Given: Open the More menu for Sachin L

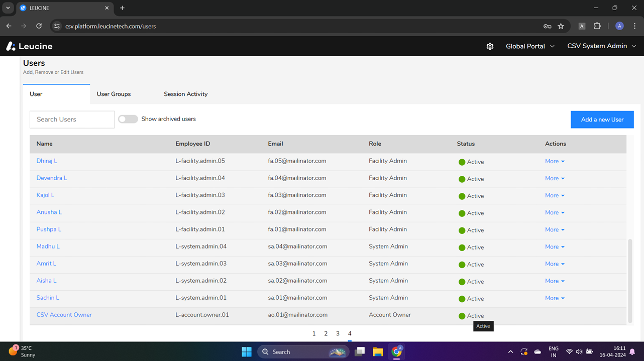Looking at the screenshot, I should (555, 298).
